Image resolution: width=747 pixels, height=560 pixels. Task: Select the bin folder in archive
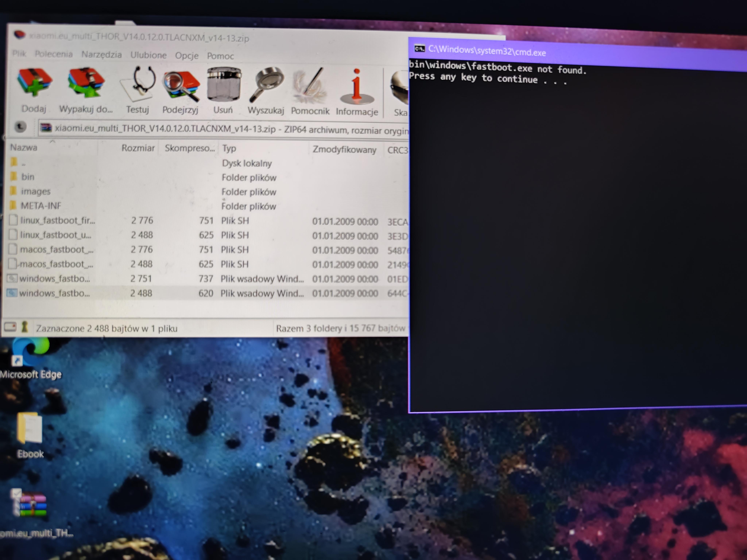click(x=28, y=177)
